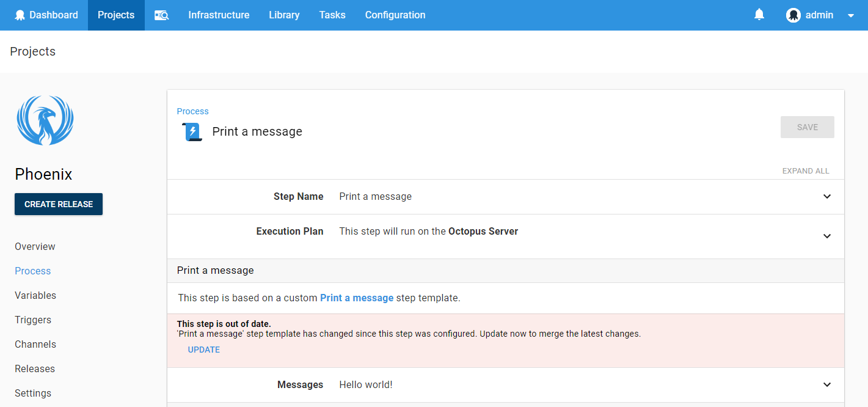Expand the Execution Plan section chevron

point(827,237)
